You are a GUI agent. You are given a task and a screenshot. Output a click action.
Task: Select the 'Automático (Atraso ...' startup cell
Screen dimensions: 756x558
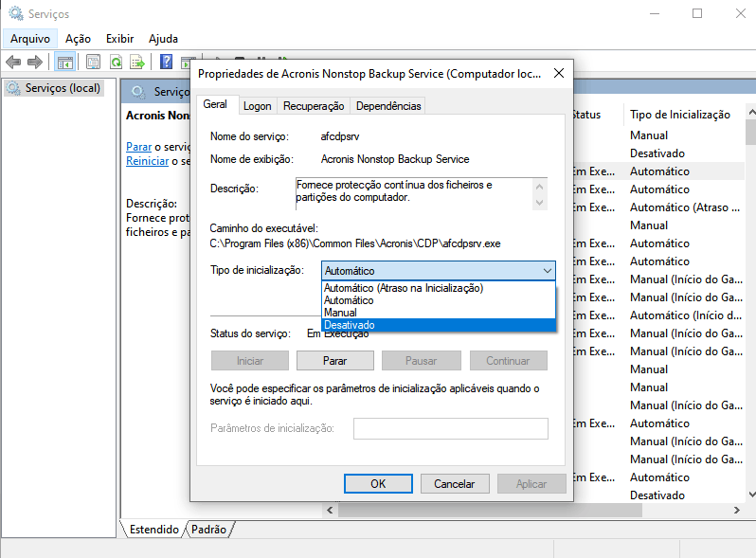tap(685, 207)
